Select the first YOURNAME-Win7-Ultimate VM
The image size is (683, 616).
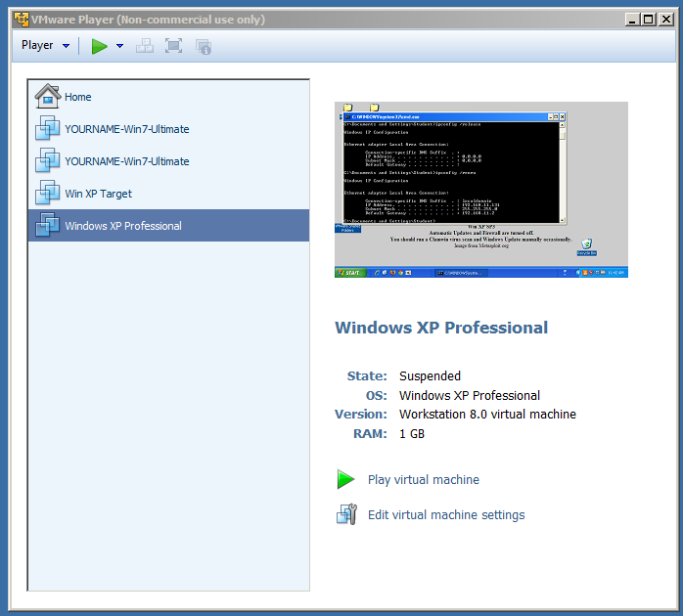coord(168,129)
